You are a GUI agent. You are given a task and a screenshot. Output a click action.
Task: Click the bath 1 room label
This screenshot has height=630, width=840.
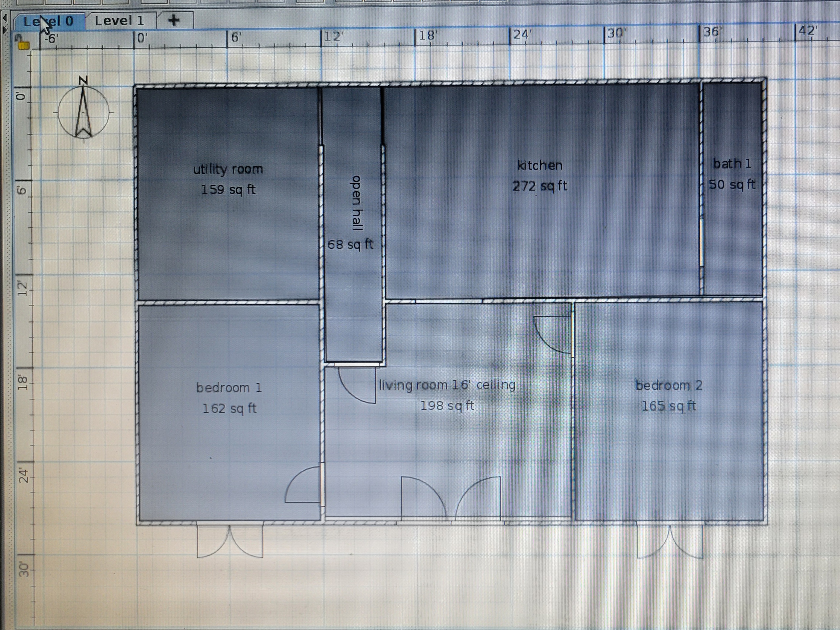[x=732, y=164]
